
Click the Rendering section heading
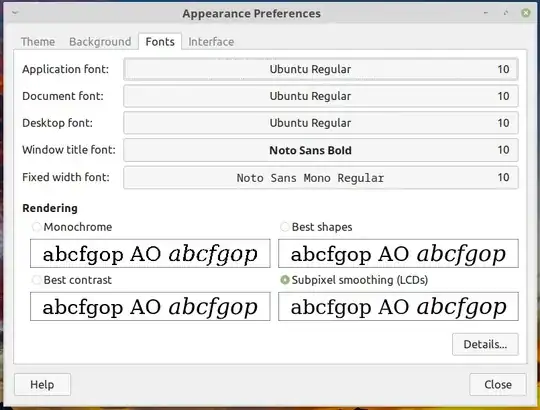pyautogui.click(x=50, y=208)
